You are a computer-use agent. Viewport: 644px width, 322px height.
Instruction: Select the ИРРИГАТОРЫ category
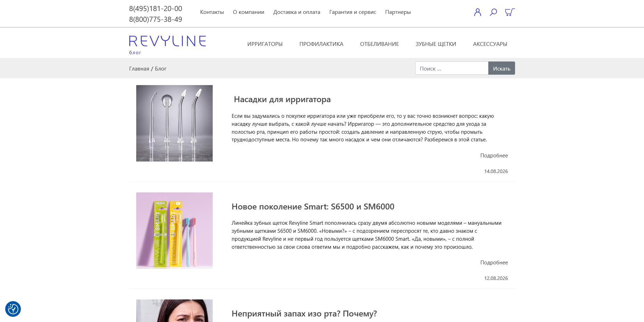(265, 44)
